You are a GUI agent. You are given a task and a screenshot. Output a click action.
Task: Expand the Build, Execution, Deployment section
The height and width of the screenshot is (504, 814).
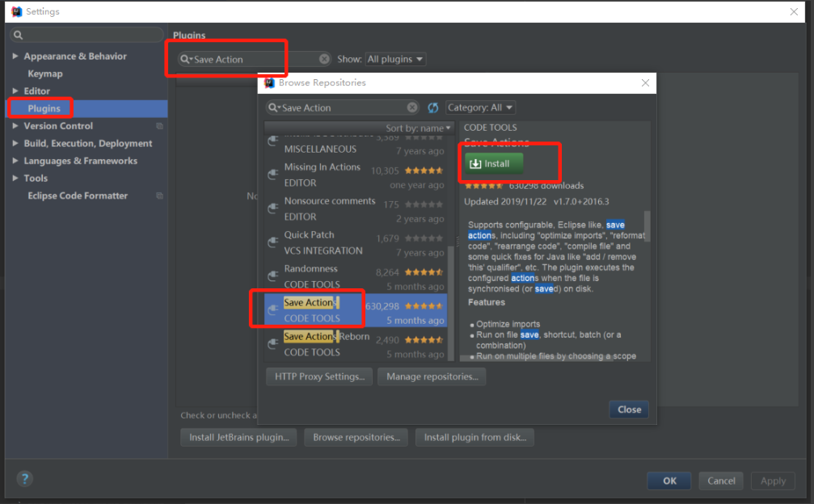click(15, 143)
